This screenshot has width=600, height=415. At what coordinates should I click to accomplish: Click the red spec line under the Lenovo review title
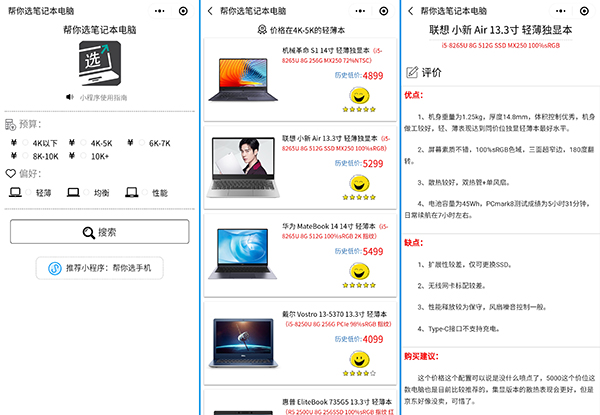point(501,46)
